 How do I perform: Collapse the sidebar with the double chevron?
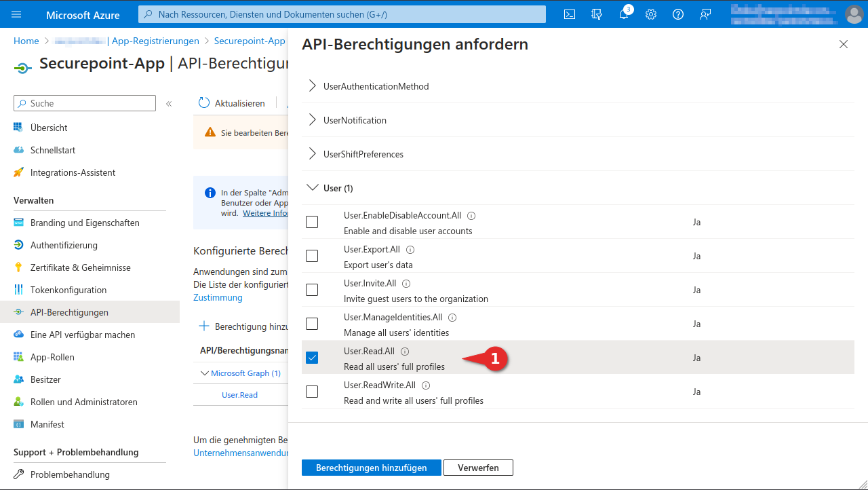pos(169,104)
